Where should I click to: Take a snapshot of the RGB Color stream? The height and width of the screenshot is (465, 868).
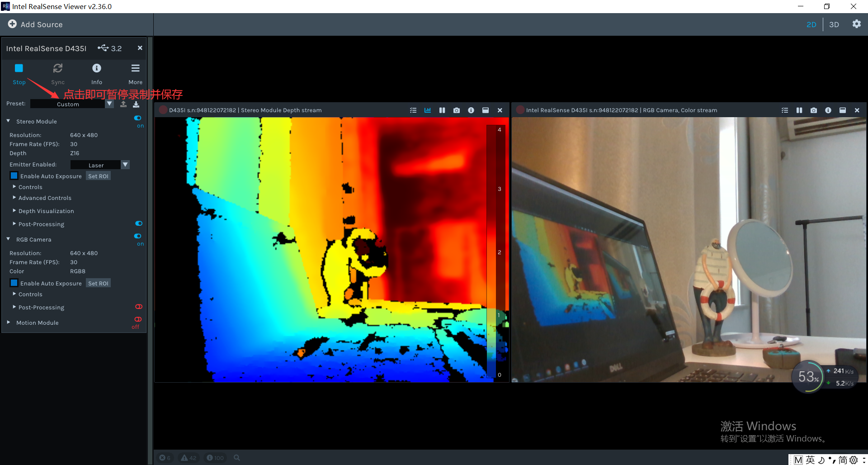click(814, 110)
